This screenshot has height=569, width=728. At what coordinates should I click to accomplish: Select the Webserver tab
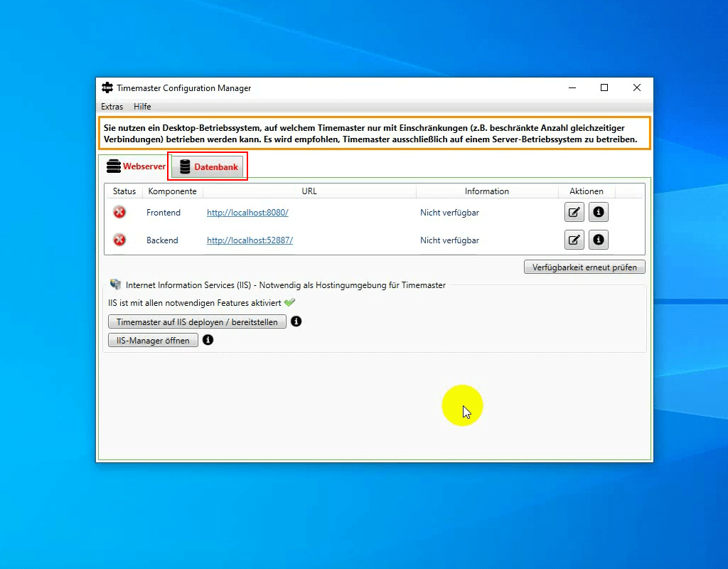(134, 166)
